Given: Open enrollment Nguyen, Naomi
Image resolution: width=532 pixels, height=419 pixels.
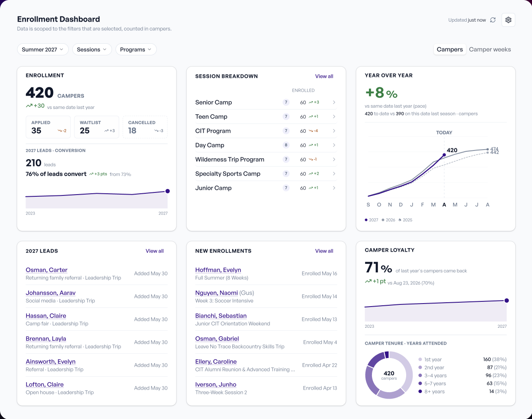Looking at the screenshot, I should (x=216, y=293).
